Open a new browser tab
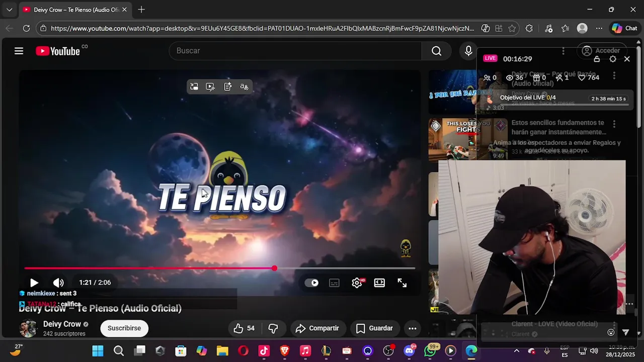This screenshot has height=362, width=644. click(x=141, y=10)
